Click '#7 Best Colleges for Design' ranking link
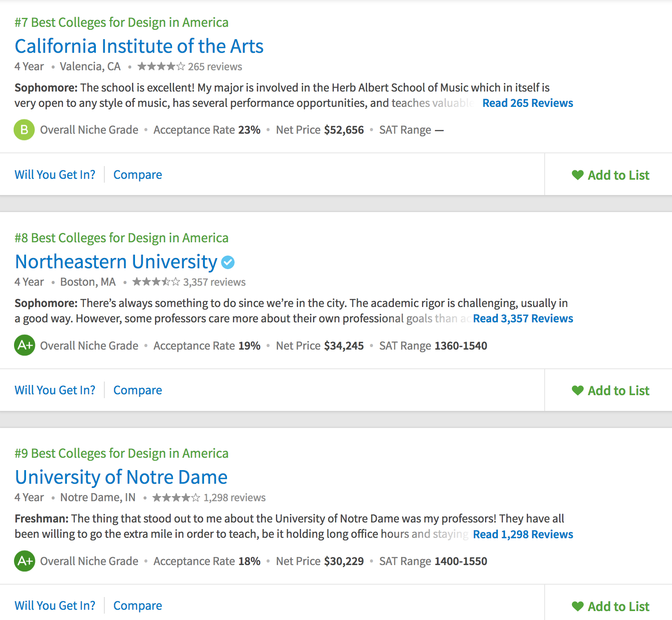The width and height of the screenshot is (672, 620). pos(121,22)
